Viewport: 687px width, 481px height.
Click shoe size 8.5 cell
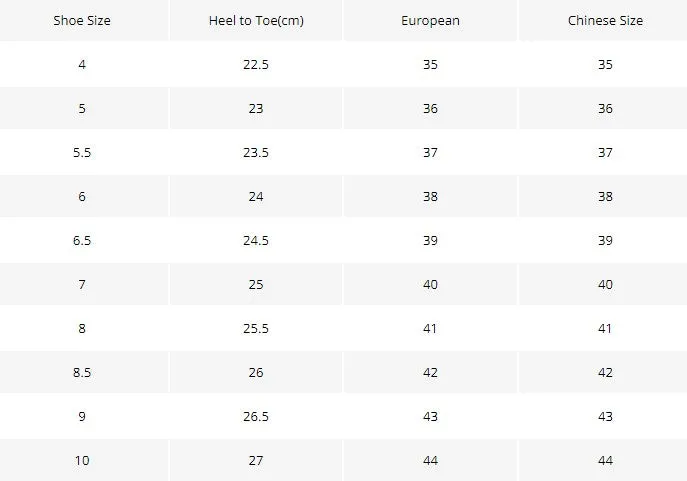click(82, 372)
